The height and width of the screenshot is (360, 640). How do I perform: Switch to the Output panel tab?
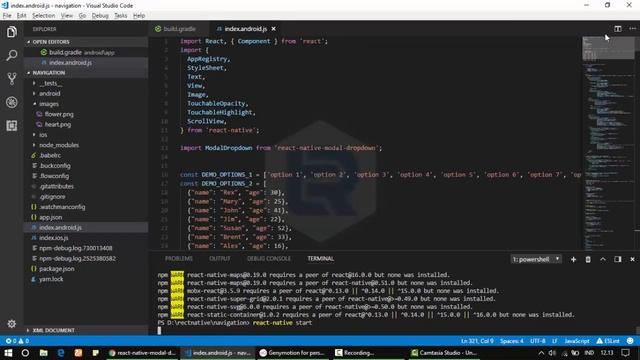tap(220, 259)
